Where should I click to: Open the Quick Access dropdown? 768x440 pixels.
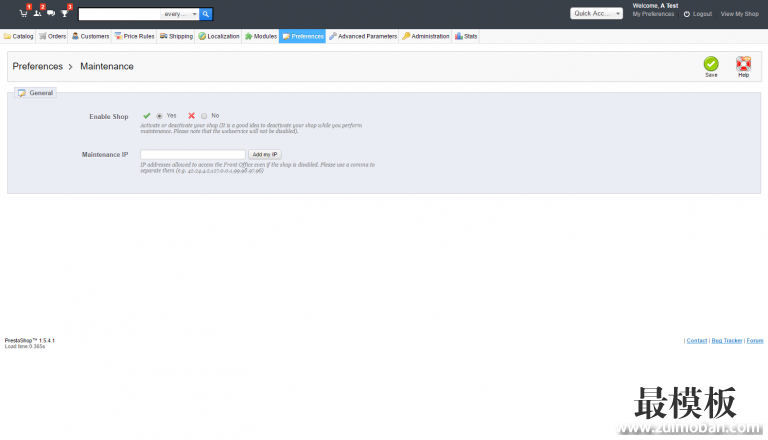pos(597,14)
